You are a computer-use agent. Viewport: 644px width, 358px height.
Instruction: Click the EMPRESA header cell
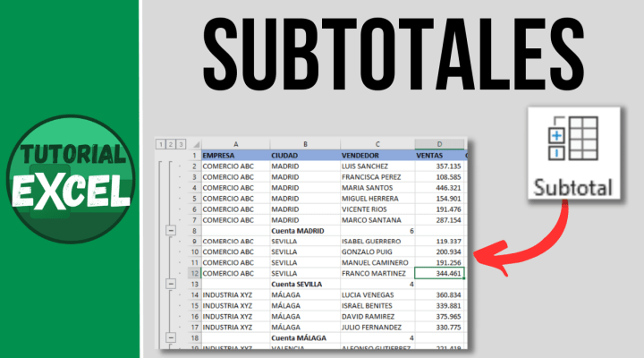(236, 156)
